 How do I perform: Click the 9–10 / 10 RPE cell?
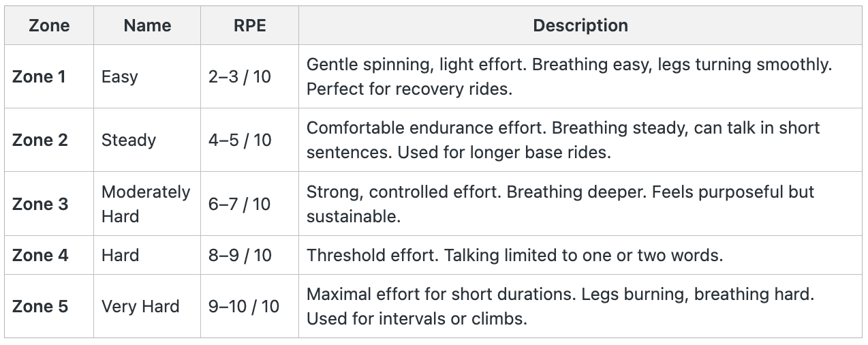coord(244,306)
